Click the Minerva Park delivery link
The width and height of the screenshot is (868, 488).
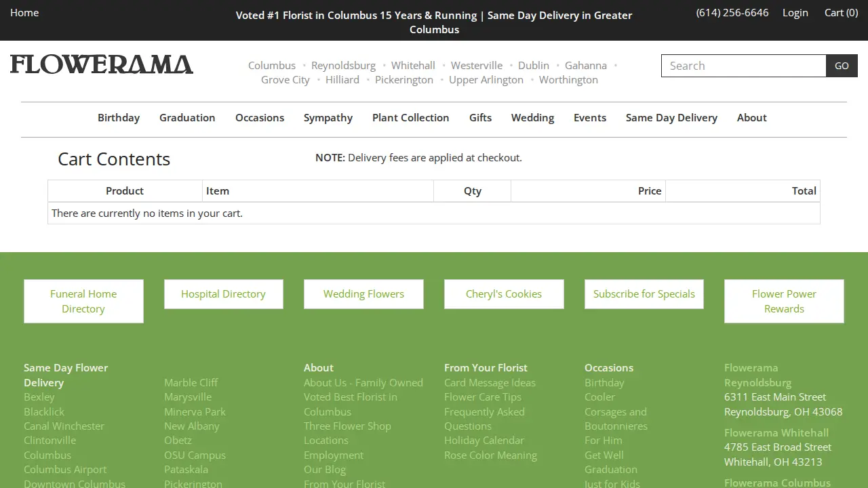(x=195, y=411)
